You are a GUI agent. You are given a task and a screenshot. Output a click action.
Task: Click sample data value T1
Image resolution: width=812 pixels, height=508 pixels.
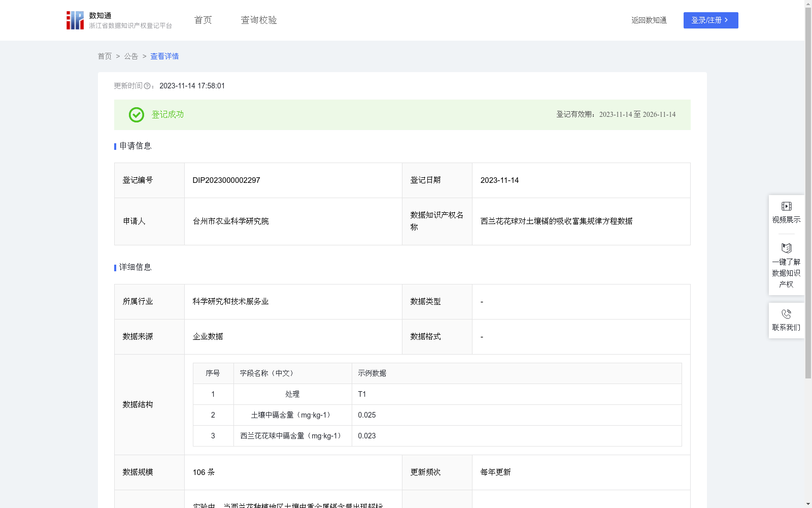[x=362, y=394]
